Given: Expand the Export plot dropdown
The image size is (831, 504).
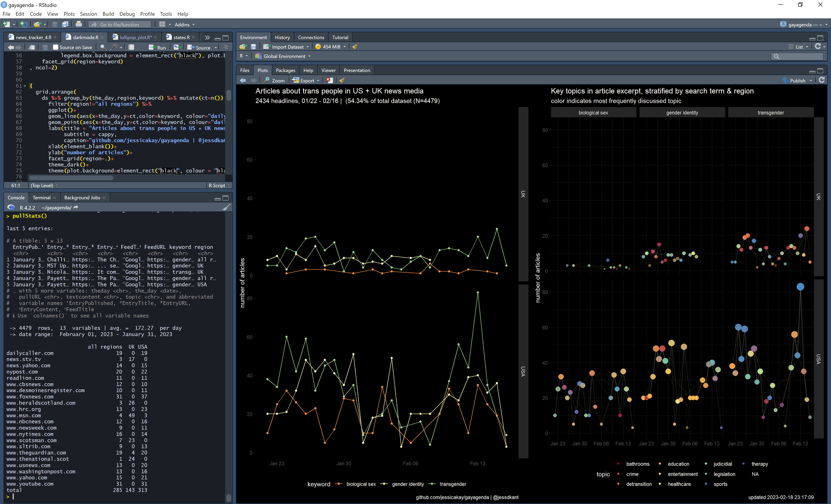Looking at the screenshot, I should click(x=318, y=81).
